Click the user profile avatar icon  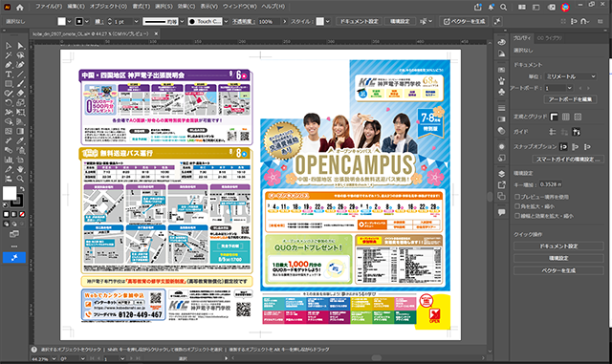coord(565,7)
